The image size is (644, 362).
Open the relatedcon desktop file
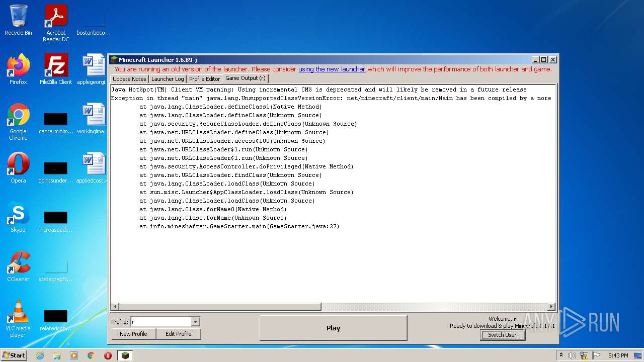(x=56, y=319)
